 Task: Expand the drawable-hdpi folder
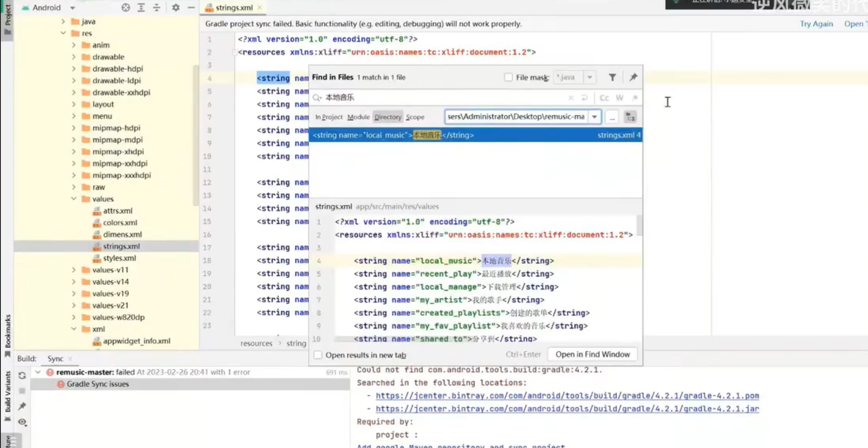[74, 69]
